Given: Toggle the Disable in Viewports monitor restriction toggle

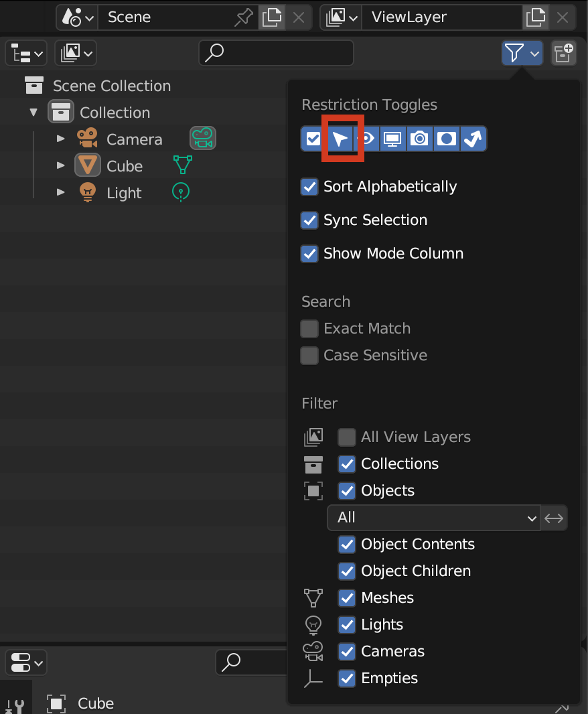Looking at the screenshot, I should [392, 139].
